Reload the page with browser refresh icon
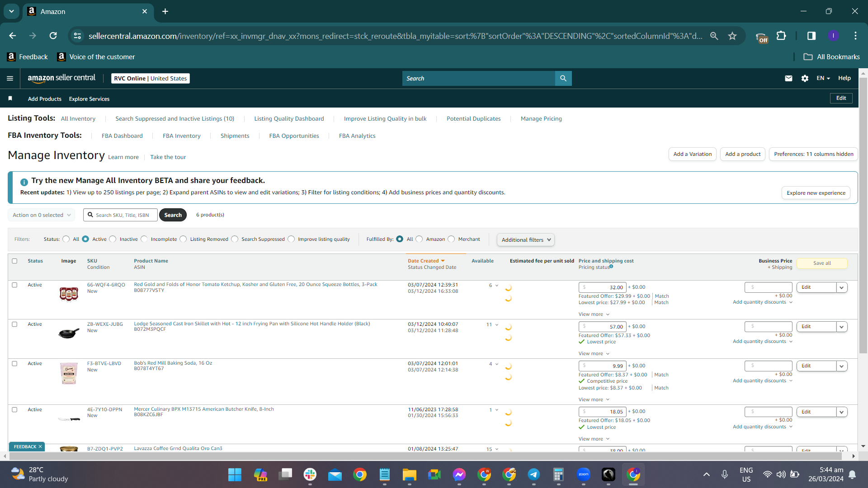 point(53,36)
